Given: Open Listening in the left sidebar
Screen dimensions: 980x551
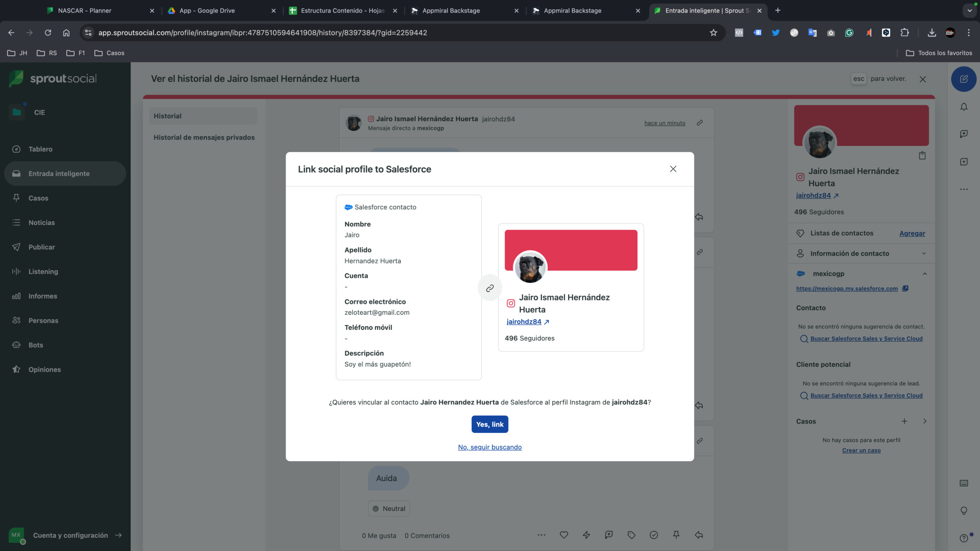Looking at the screenshot, I should pyautogui.click(x=43, y=271).
